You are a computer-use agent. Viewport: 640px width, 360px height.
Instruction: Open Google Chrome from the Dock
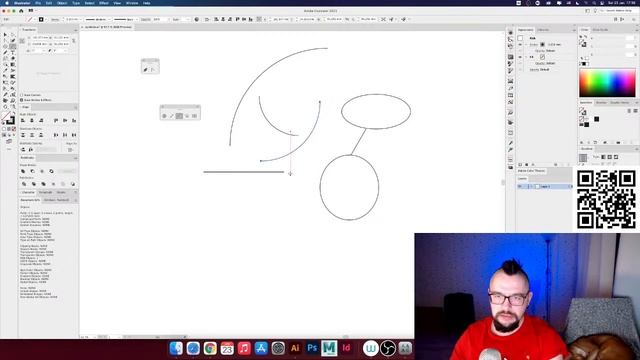210,348
